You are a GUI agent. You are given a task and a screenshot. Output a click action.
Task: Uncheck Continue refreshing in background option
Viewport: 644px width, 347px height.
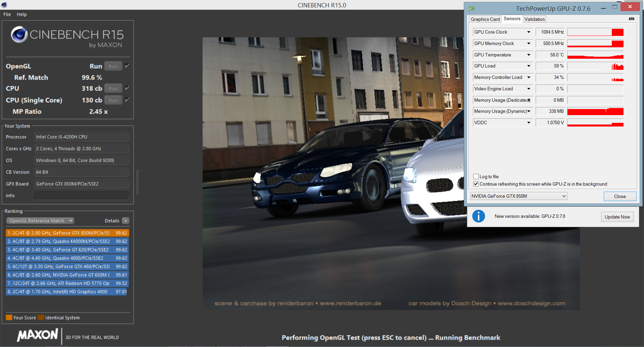click(476, 184)
